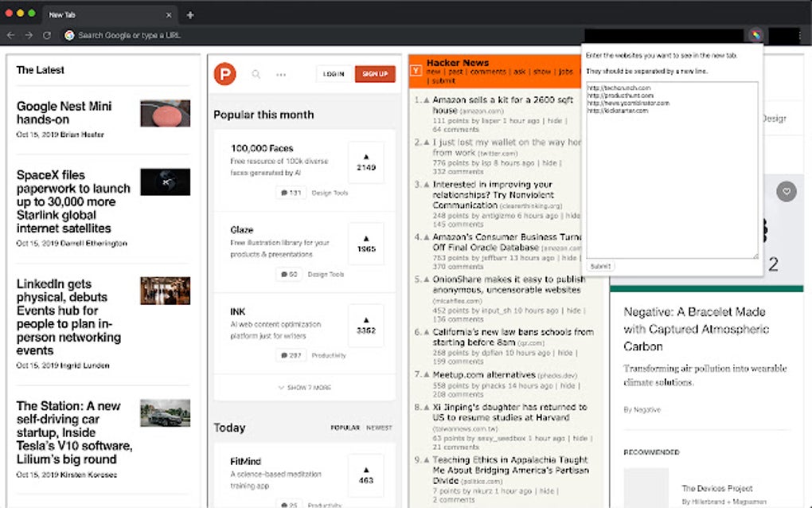Favorite the Negative bracelet with the heart icon
The width and height of the screenshot is (812, 508).
point(787,192)
